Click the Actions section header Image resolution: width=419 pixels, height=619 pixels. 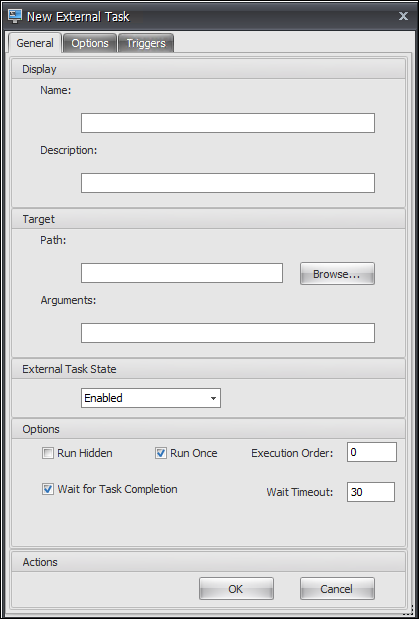[x=209, y=562]
